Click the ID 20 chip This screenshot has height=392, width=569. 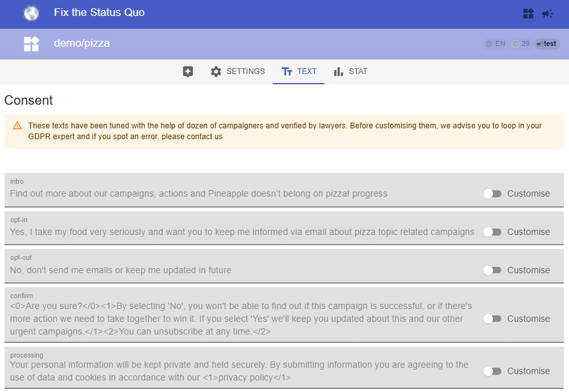point(520,44)
